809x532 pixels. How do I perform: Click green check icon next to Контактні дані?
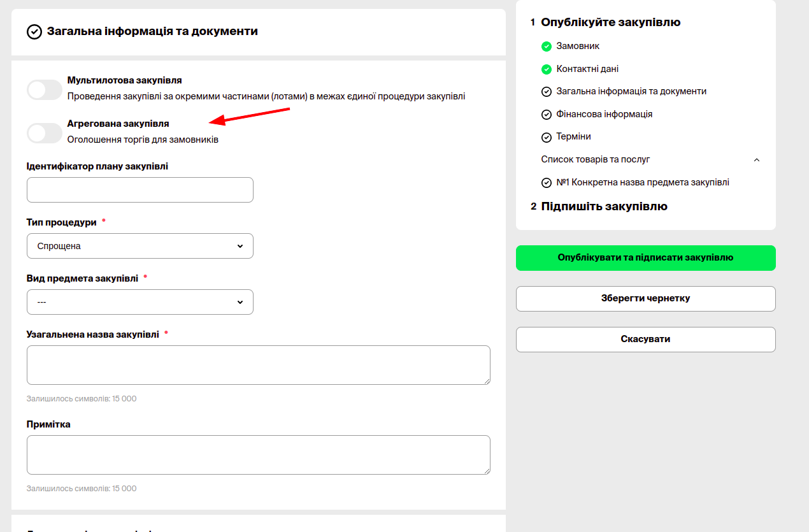[x=546, y=69]
